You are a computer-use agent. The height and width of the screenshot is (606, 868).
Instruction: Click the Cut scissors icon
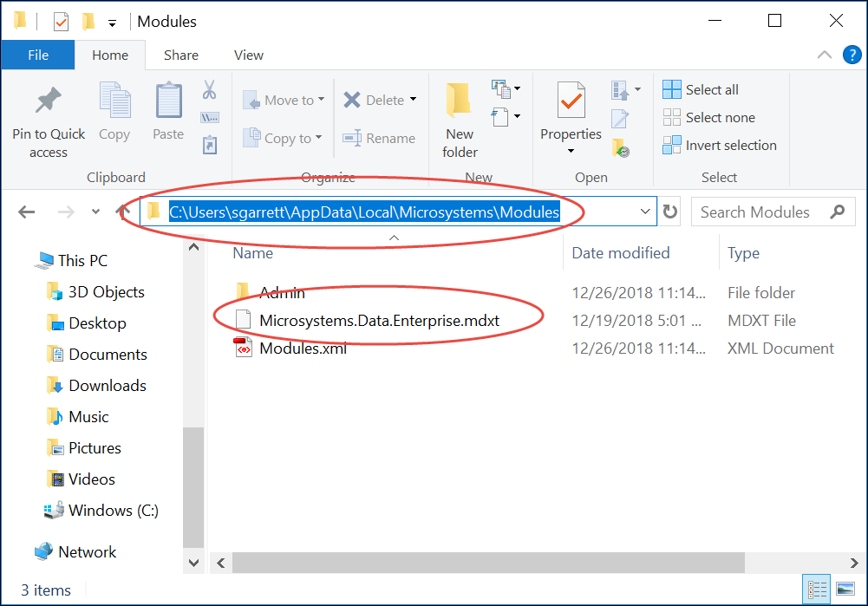(209, 89)
